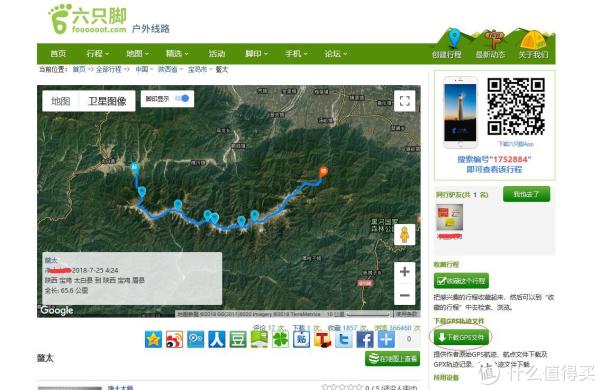Click the orange end-point map marker

pos(324,171)
